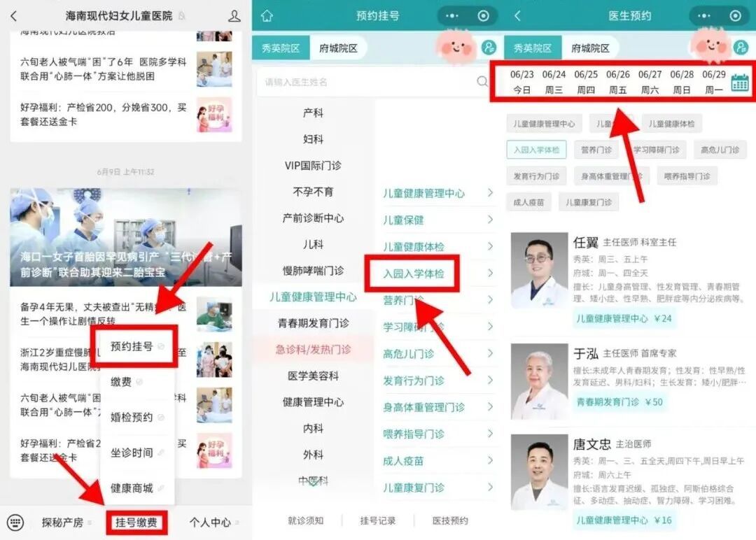Image resolution: width=756 pixels, height=540 pixels.
Task: Open 探秘产房 bottom menu
Action: 63,523
